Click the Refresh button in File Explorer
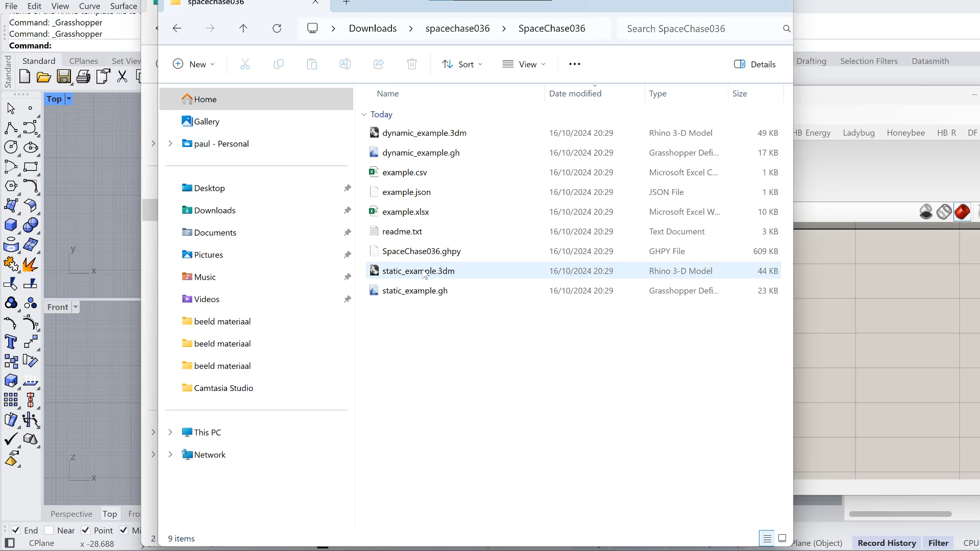Image resolution: width=980 pixels, height=551 pixels. (277, 29)
